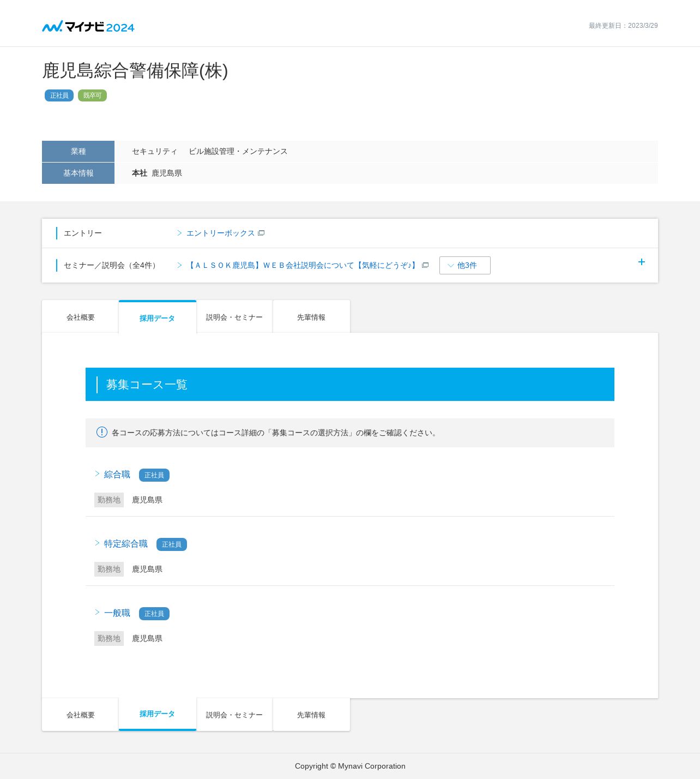
Task: Click the 勤務地 label under 特定総合職
Action: point(109,569)
